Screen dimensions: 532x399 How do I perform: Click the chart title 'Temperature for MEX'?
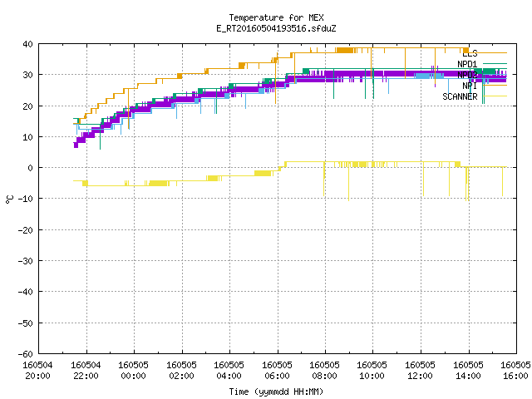coord(276,17)
